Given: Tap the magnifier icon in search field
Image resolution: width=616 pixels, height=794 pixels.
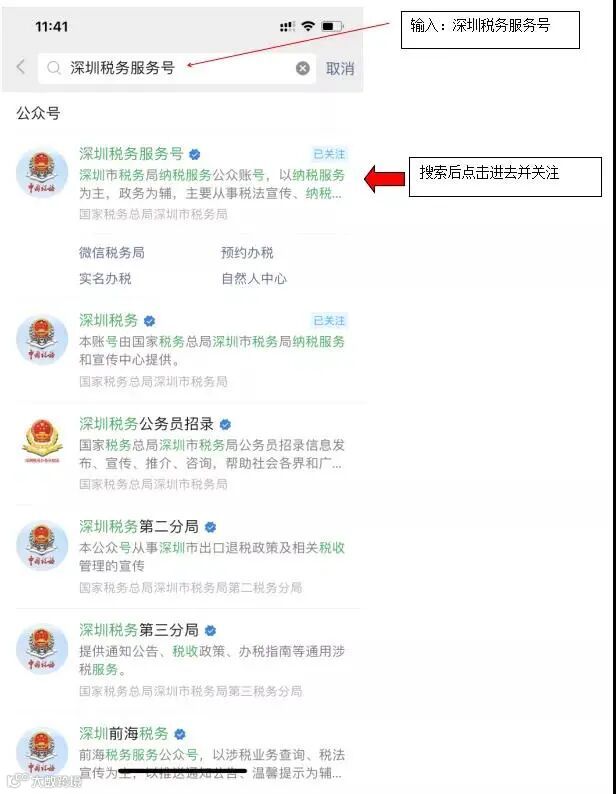Looking at the screenshot, I should click(x=53, y=67).
